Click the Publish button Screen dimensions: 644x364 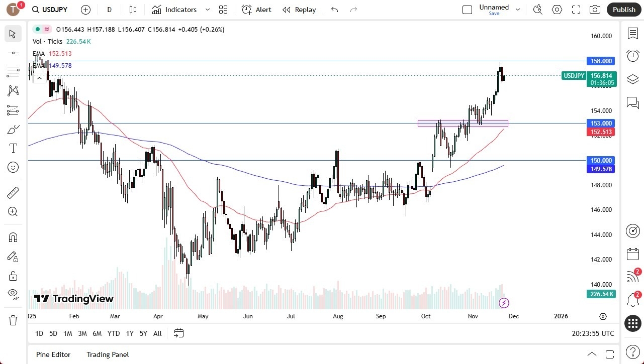(623, 10)
